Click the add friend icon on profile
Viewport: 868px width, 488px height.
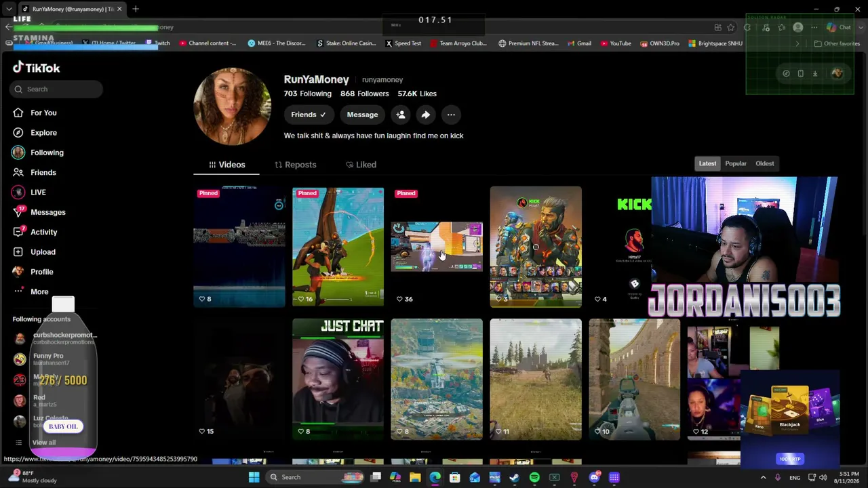tap(401, 115)
